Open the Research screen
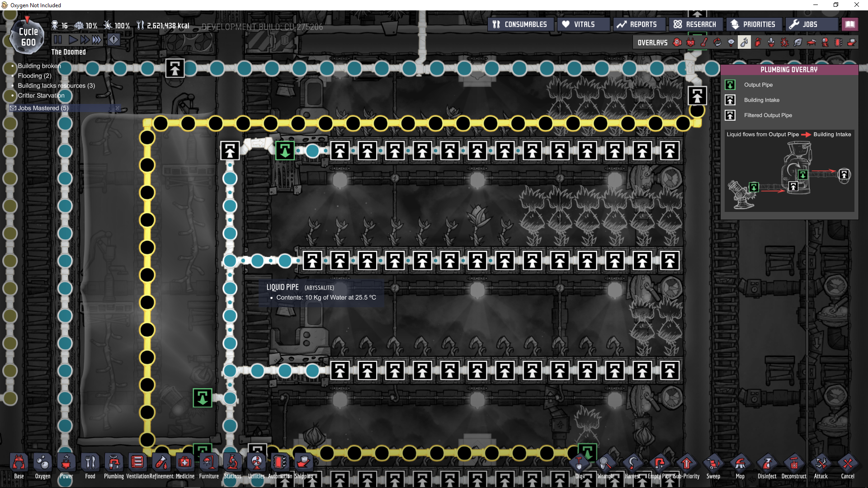868x488 pixels. pyautogui.click(x=695, y=24)
